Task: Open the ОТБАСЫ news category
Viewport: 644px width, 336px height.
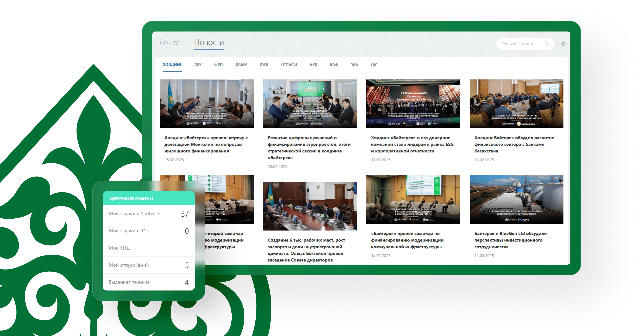Action: [x=289, y=65]
